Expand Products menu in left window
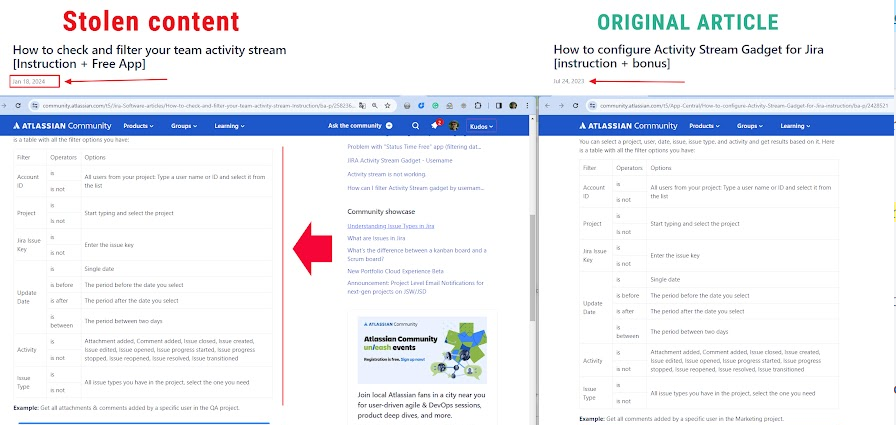The image size is (896, 425). click(x=139, y=126)
